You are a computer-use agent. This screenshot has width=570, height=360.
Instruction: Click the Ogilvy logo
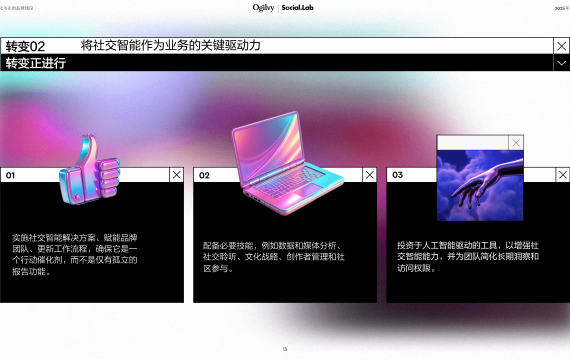point(264,8)
